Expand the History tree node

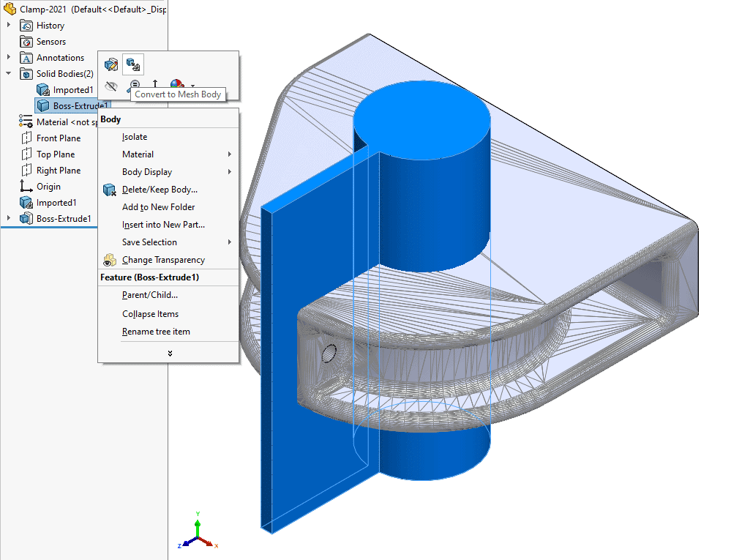click(10, 25)
